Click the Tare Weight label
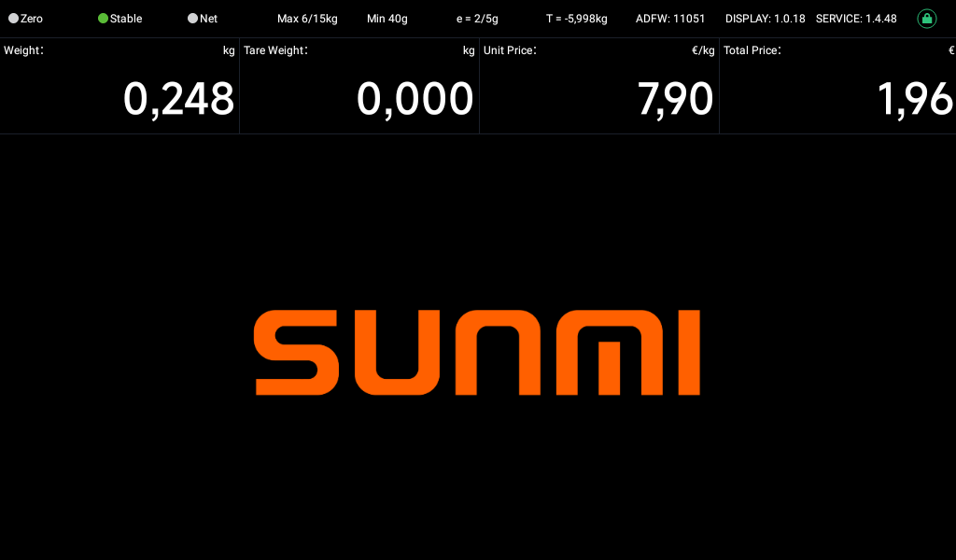 275,50
